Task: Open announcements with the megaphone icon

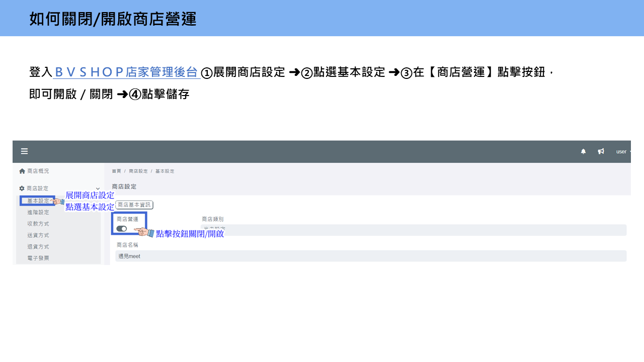Action: click(x=601, y=151)
